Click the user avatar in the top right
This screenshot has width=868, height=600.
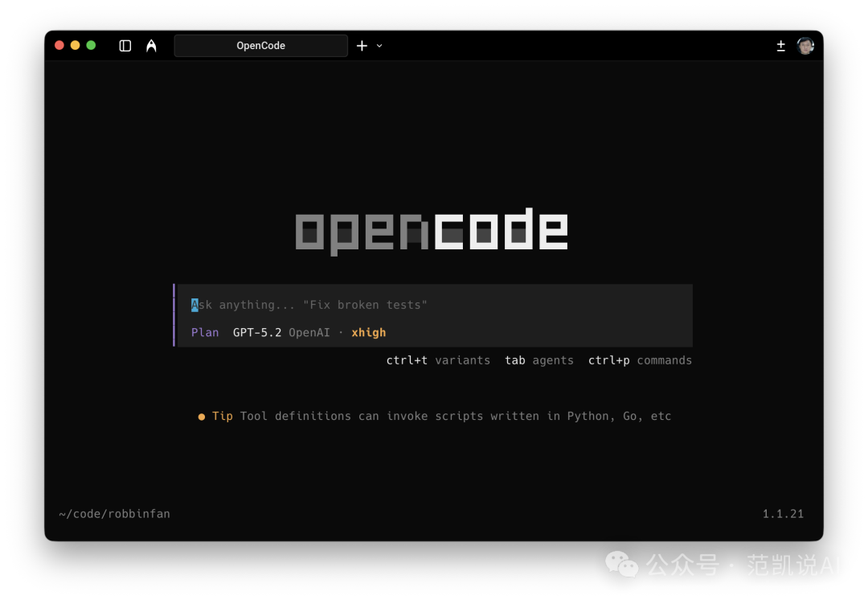pyautogui.click(x=805, y=46)
